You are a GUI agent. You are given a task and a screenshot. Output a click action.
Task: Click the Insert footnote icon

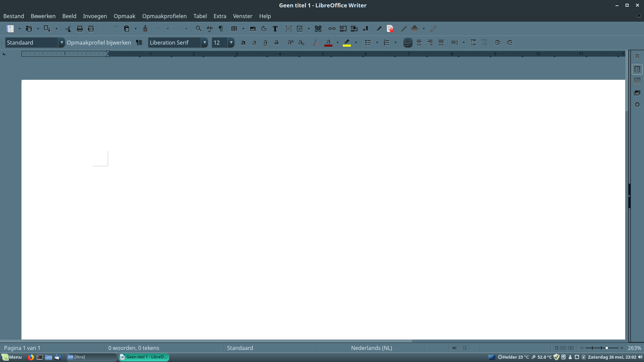(x=343, y=29)
